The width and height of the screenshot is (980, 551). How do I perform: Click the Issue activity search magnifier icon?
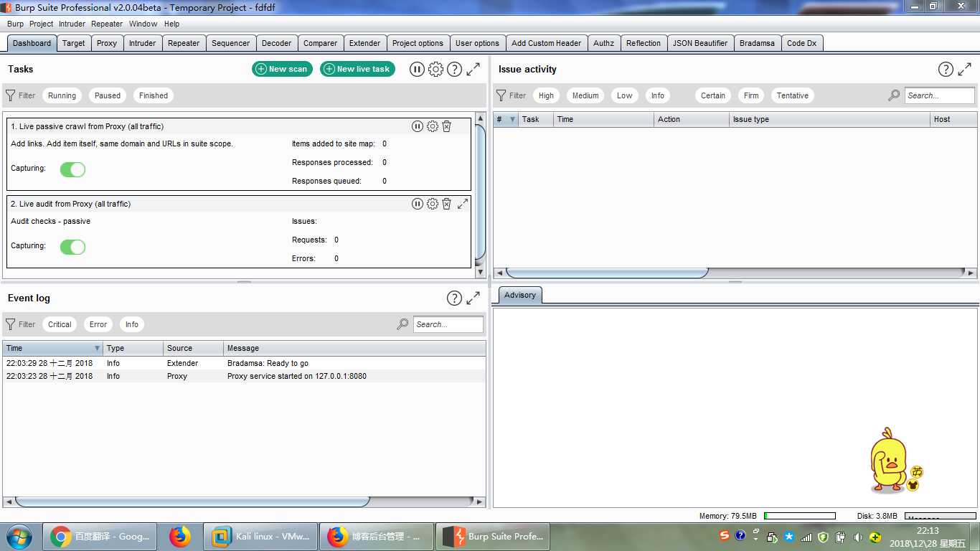pos(894,95)
